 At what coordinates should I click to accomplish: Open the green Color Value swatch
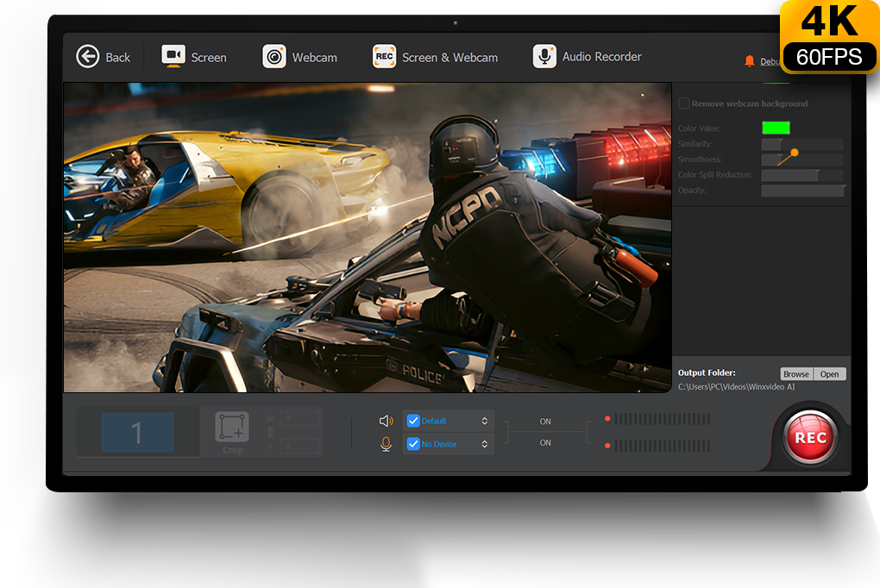click(776, 128)
